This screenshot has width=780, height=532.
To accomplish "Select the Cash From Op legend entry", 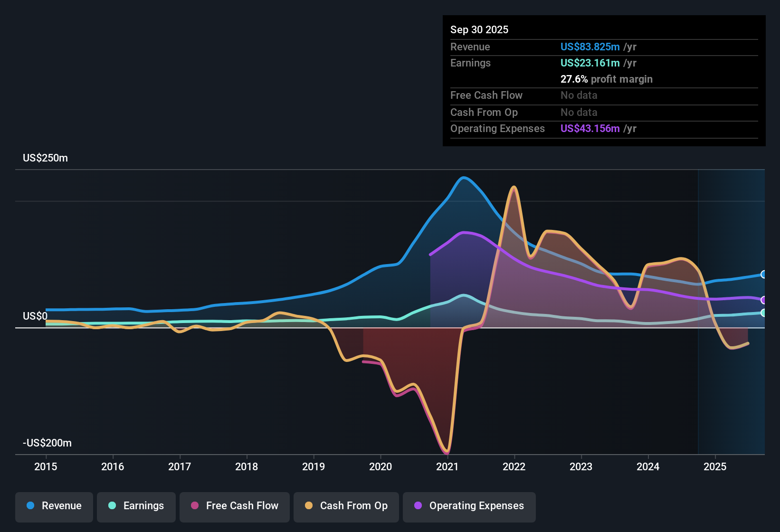I will pyautogui.click(x=346, y=506).
